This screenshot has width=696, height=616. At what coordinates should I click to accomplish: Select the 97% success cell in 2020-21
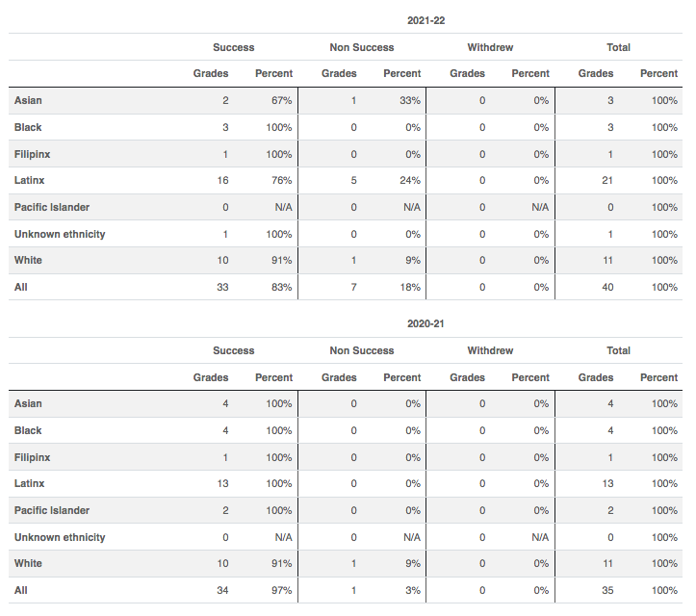(282, 590)
